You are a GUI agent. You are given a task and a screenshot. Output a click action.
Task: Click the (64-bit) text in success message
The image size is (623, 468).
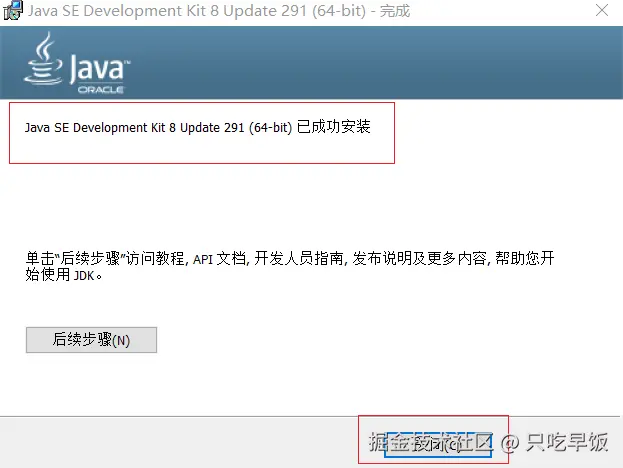click(271, 128)
